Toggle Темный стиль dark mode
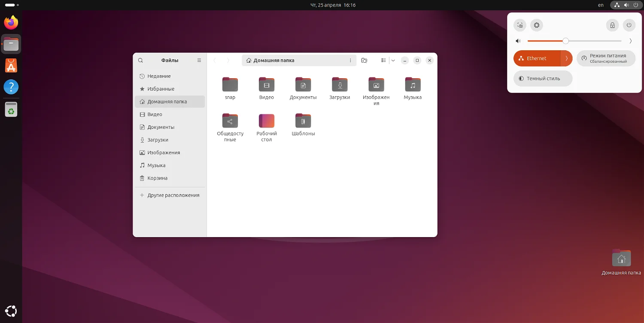This screenshot has height=323, width=644. coord(543,79)
